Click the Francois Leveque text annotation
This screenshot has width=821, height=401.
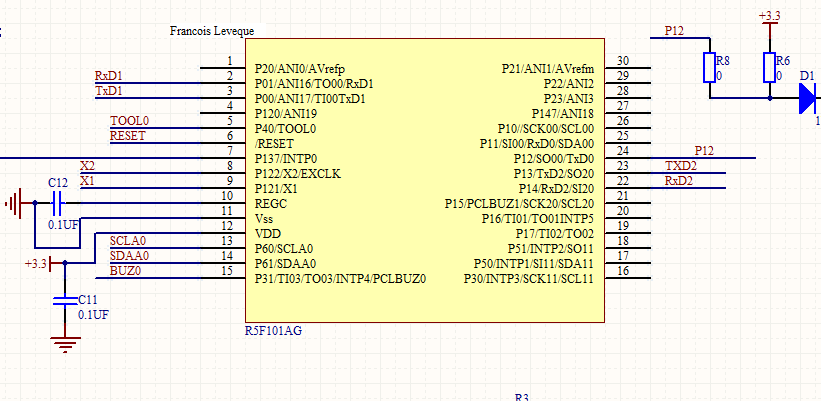215,33
